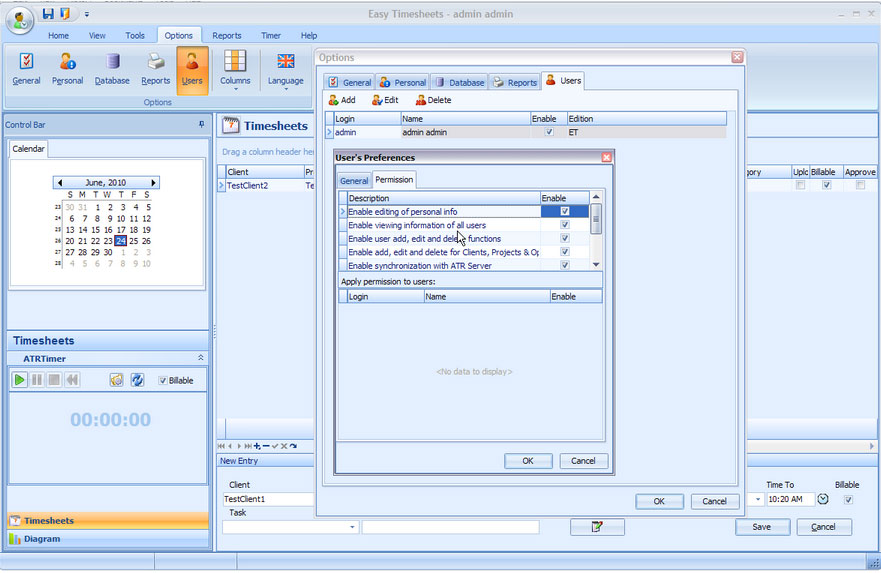Click the Add user icon

(x=335, y=100)
